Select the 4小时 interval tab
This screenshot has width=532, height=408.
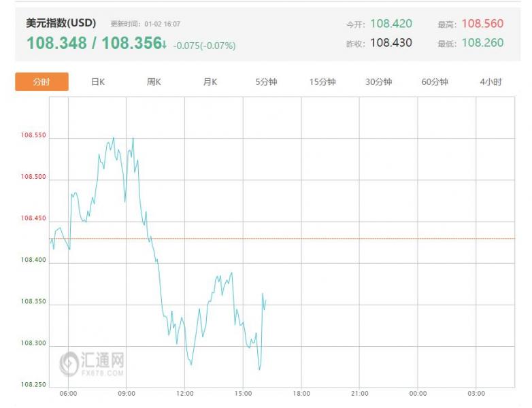tap(491, 82)
